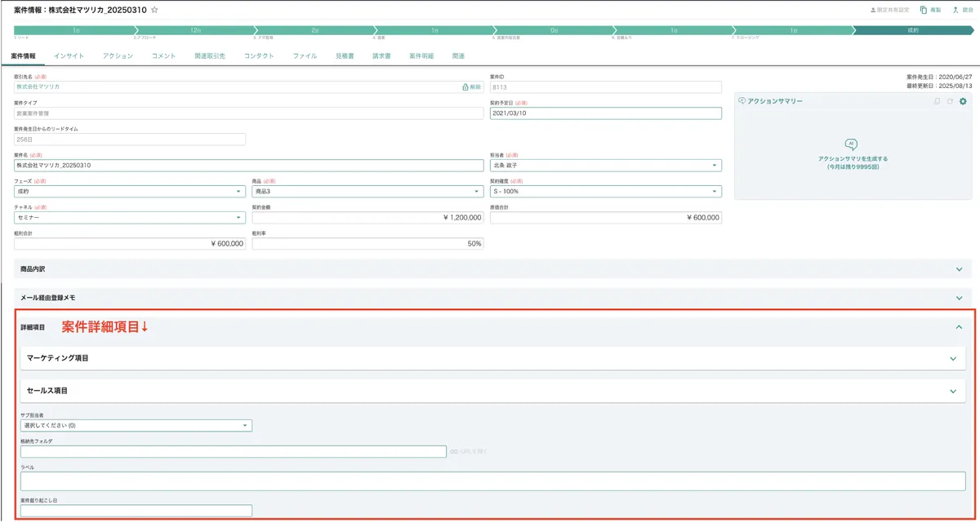The height and width of the screenshot is (523, 980).
Task: Click the 契約予定日 date field
Action: pyautogui.click(x=605, y=113)
